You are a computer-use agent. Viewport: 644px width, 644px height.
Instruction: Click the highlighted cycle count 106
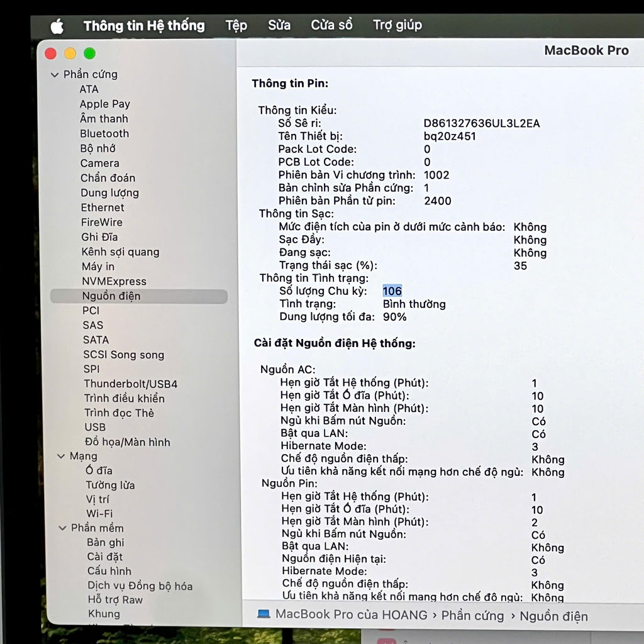coord(392,291)
